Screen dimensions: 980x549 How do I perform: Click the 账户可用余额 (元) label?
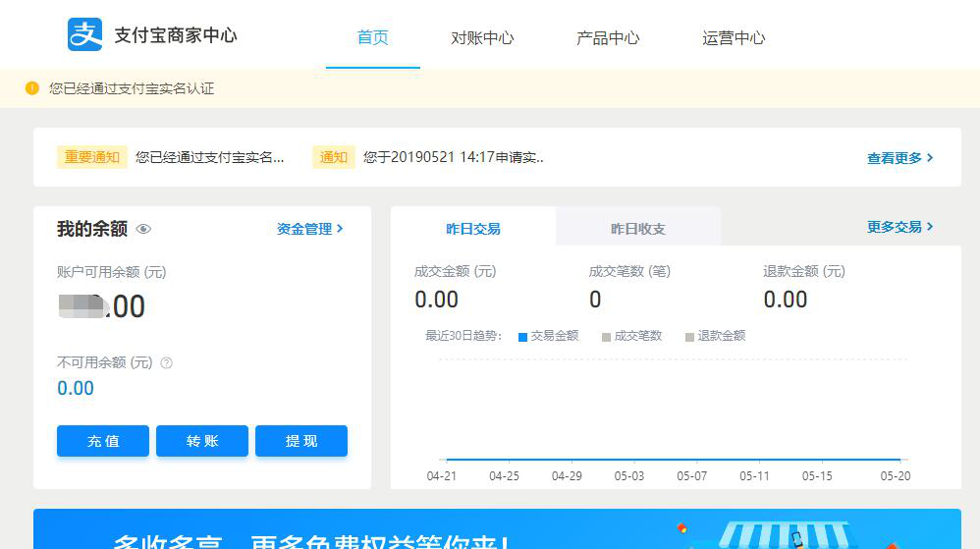point(112,272)
